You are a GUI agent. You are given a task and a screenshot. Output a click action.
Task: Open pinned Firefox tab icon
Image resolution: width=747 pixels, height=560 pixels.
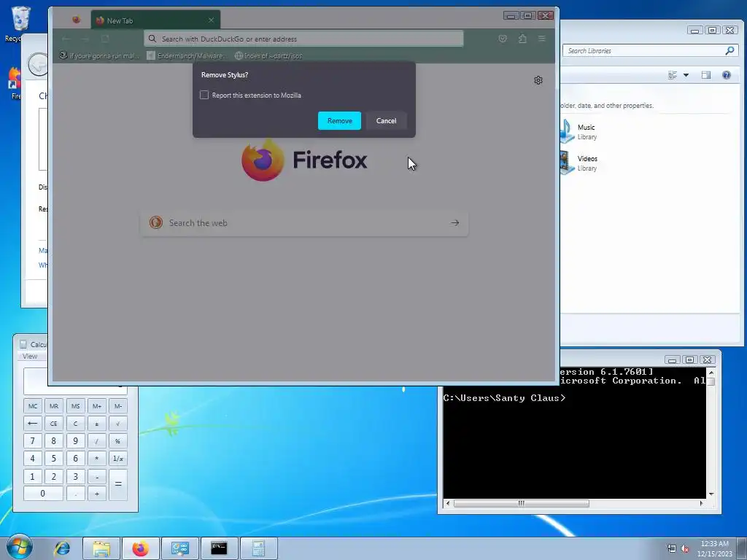click(x=76, y=20)
